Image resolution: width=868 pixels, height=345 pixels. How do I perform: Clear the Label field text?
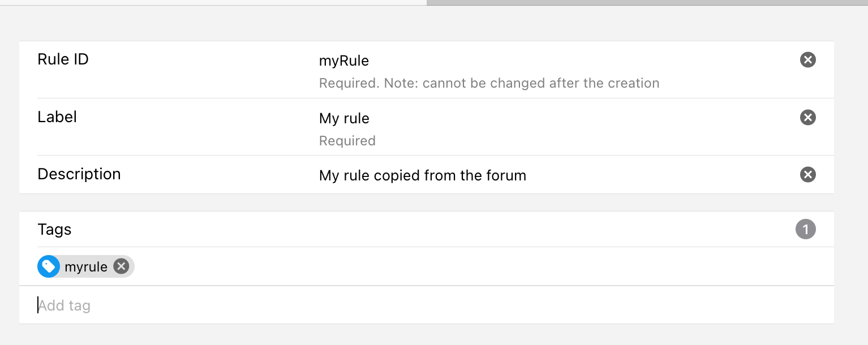click(807, 118)
